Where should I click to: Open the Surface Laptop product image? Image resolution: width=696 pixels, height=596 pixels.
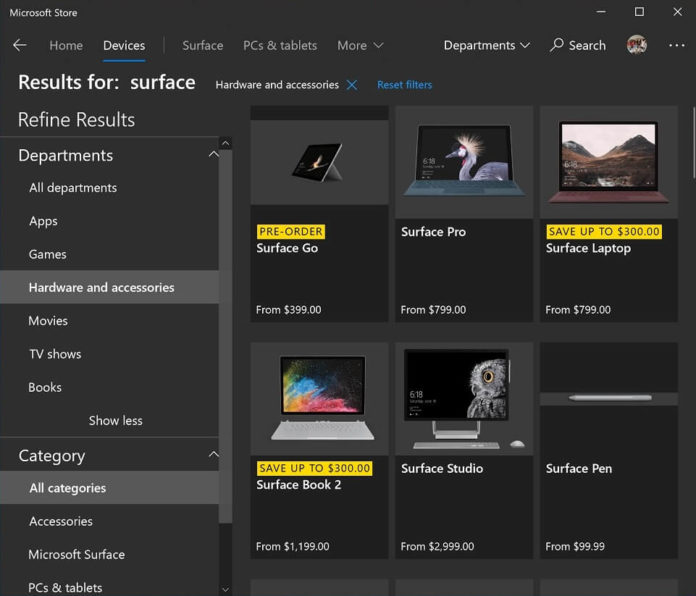609,162
